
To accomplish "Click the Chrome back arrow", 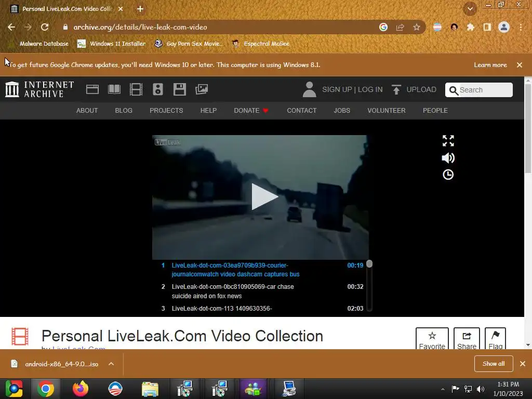I will [x=11, y=27].
